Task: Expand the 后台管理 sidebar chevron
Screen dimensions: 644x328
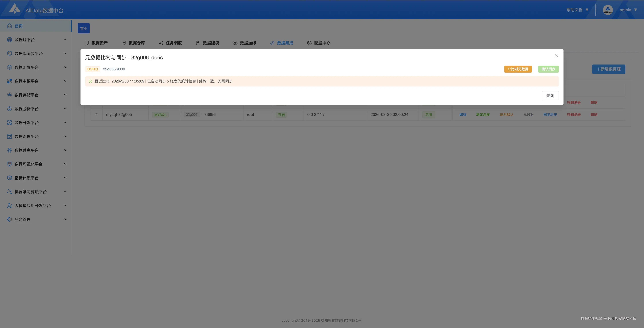Action: click(x=65, y=219)
